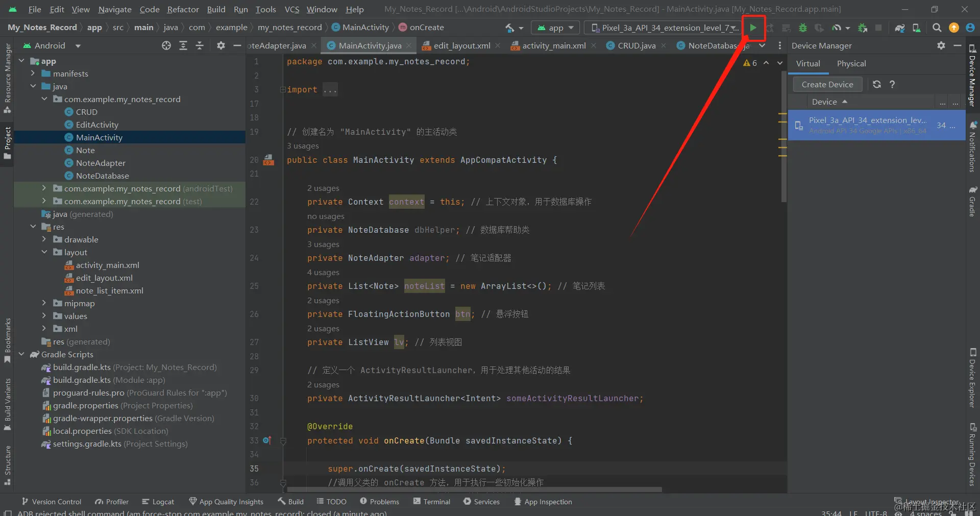Open the app run configuration dropdown
Image resolution: width=980 pixels, height=516 pixels.
(555, 28)
